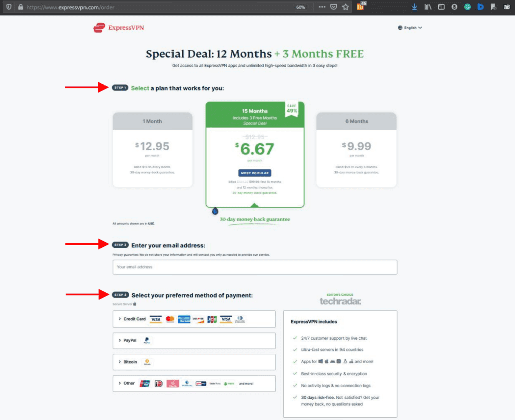Open the Firefox account icon
515x420 pixels.
454,7
